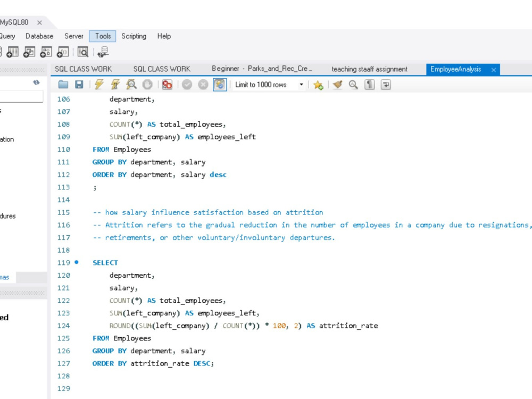The height and width of the screenshot is (399, 532).
Task: Toggle word wrap icon in editor toolbar
Action: pos(386,85)
